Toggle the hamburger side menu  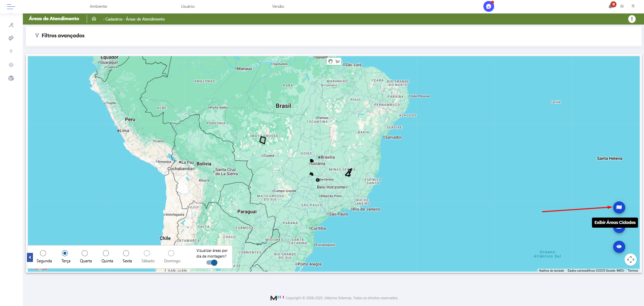(11, 6)
